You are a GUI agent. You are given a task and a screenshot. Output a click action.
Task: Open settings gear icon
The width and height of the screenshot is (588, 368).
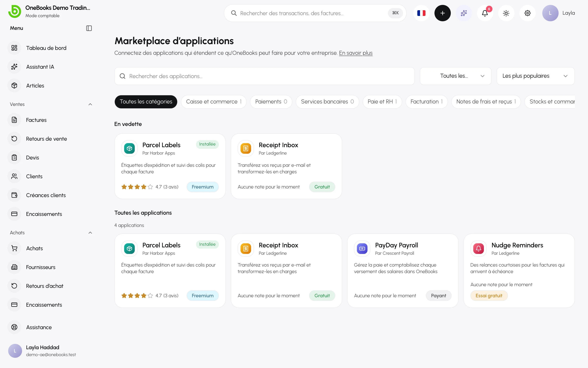[x=528, y=13]
